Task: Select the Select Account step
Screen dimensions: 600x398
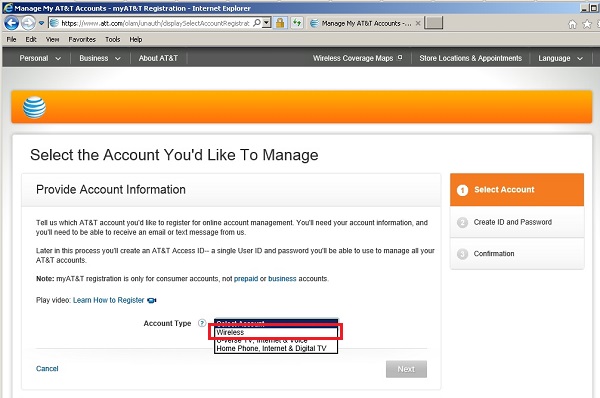Action: pyautogui.click(x=517, y=190)
